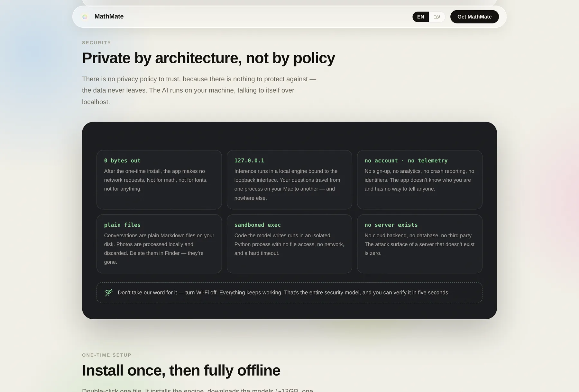Click the sandboxed exec card title
Viewport: 579px width, 392px height.
pyautogui.click(x=258, y=225)
